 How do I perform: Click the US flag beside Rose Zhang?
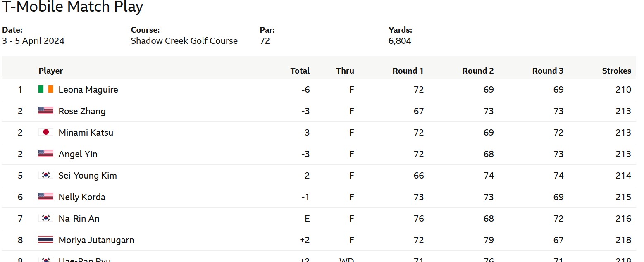[46, 111]
